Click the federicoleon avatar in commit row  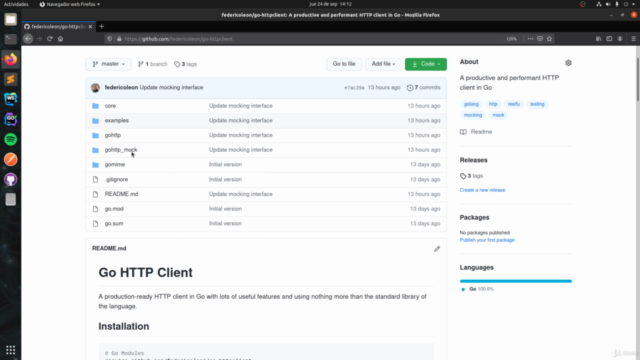(x=96, y=87)
